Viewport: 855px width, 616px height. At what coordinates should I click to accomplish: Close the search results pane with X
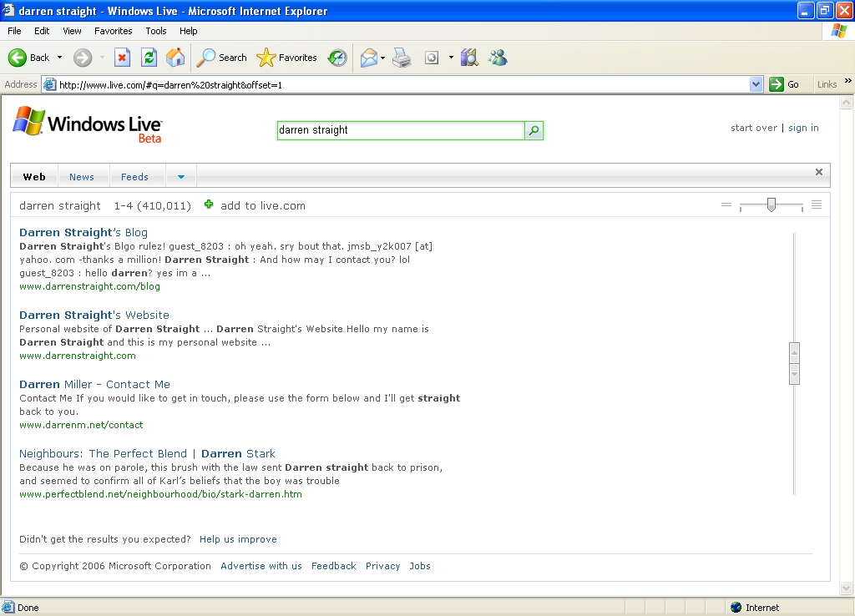(x=819, y=172)
